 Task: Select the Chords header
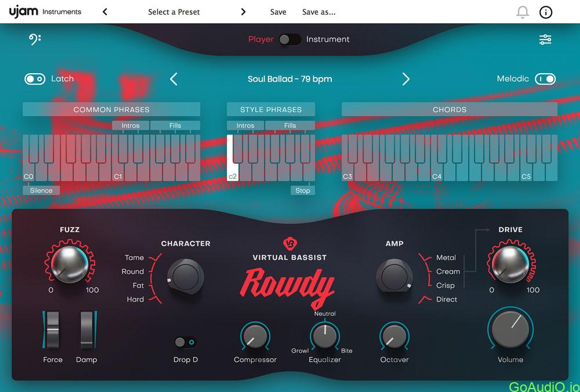coord(449,110)
